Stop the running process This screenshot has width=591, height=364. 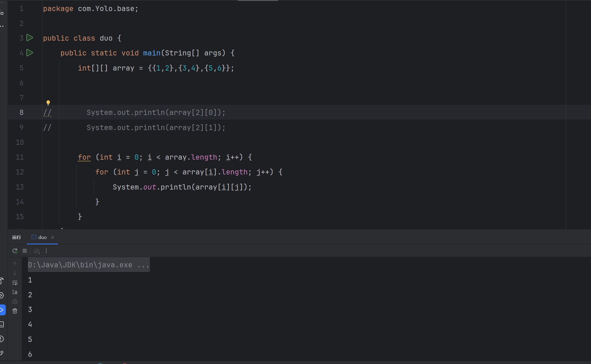pos(25,251)
